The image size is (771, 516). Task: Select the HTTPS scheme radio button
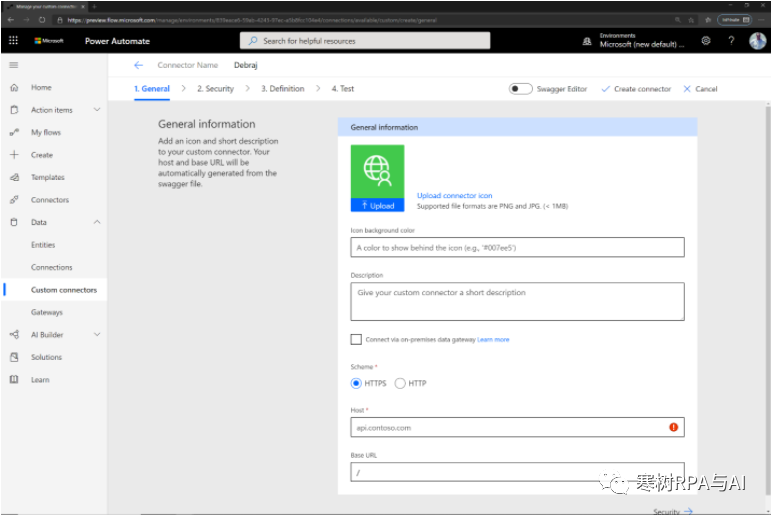356,383
